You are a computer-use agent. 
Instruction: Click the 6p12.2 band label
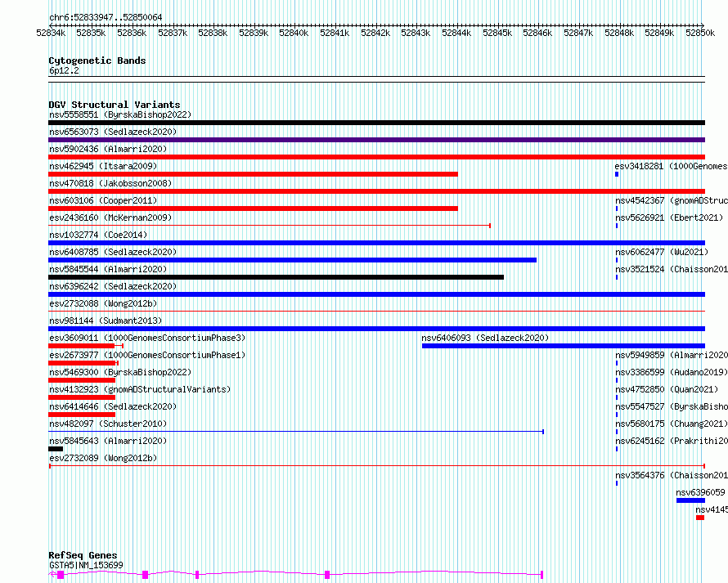coord(64,71)
